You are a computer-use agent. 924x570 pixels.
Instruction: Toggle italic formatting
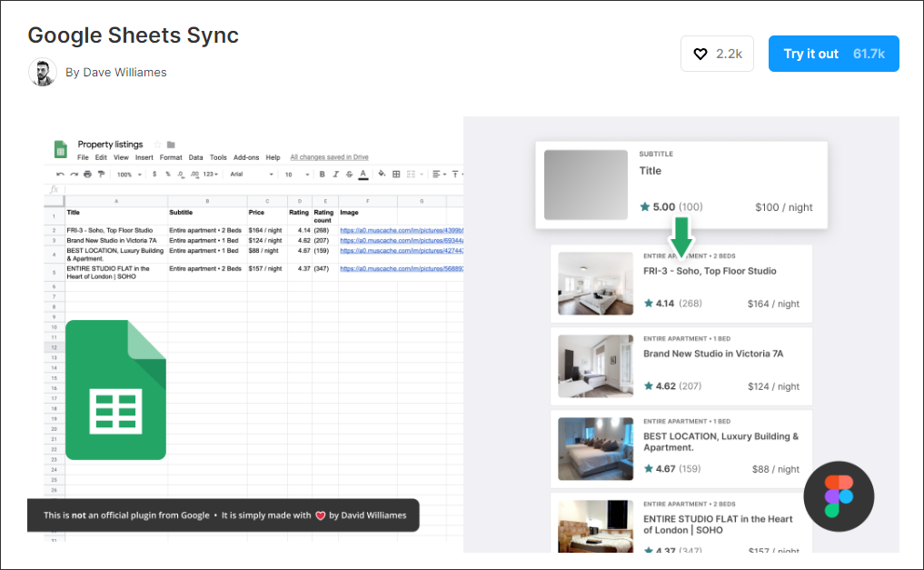(336, 175)
